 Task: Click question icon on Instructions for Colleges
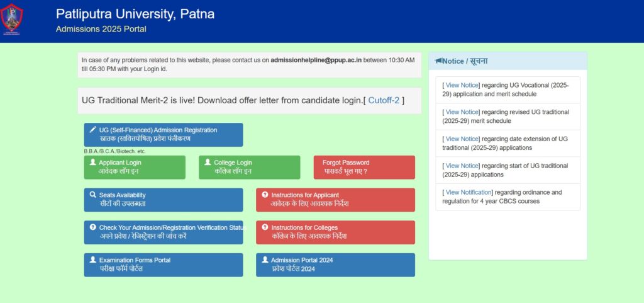pos(265,227)
